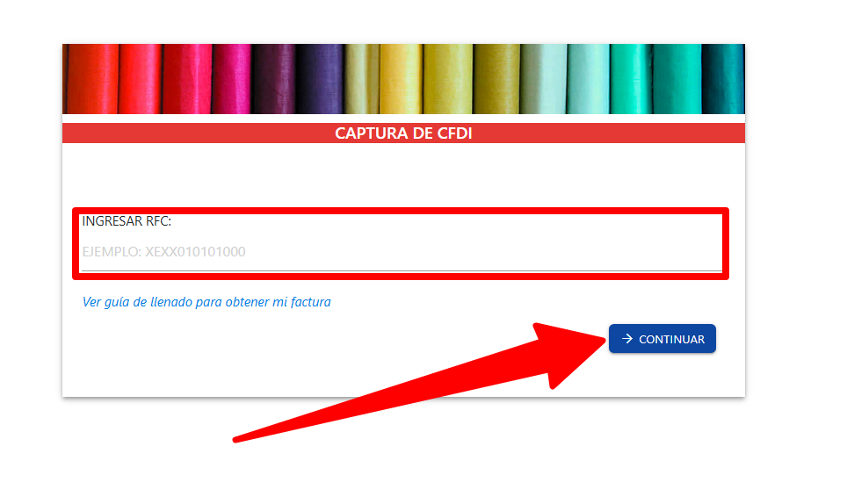The width and height of the screenshot is (847, 504).
Task: Click the beige khaki fabric roll
Action: [362, 79]
